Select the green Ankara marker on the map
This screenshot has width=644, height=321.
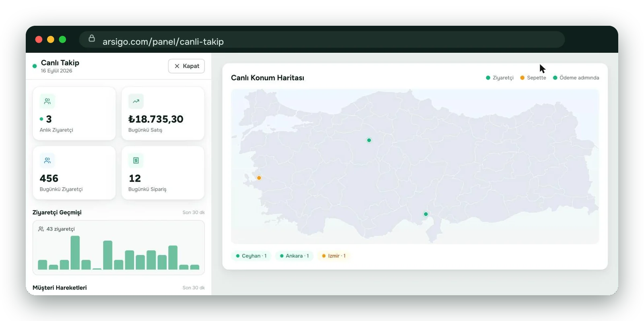[x=369, y=140]
